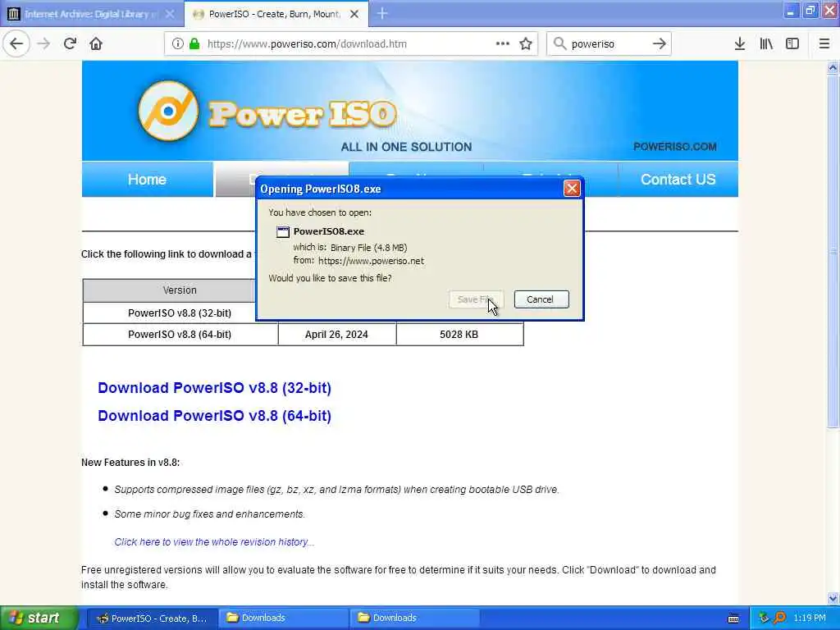Click the 'New Features in v8.8:' heading

point(130,463)
